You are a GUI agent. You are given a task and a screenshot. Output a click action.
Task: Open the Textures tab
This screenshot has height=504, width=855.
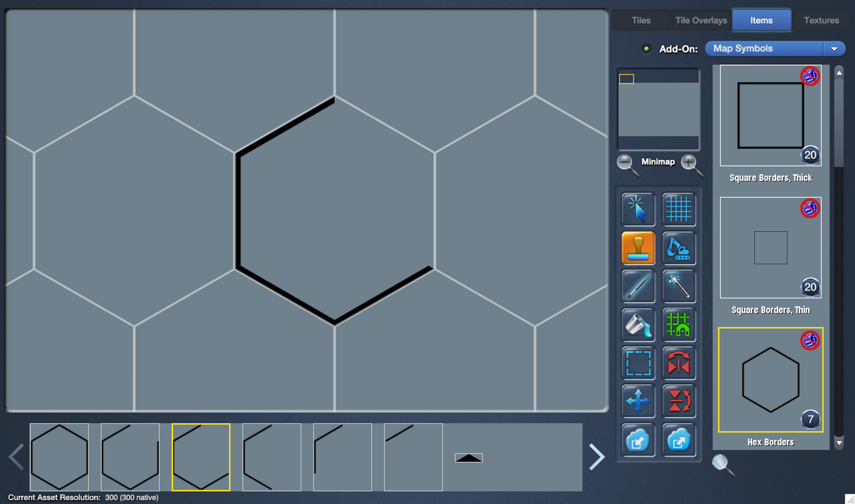pos(821,21)
